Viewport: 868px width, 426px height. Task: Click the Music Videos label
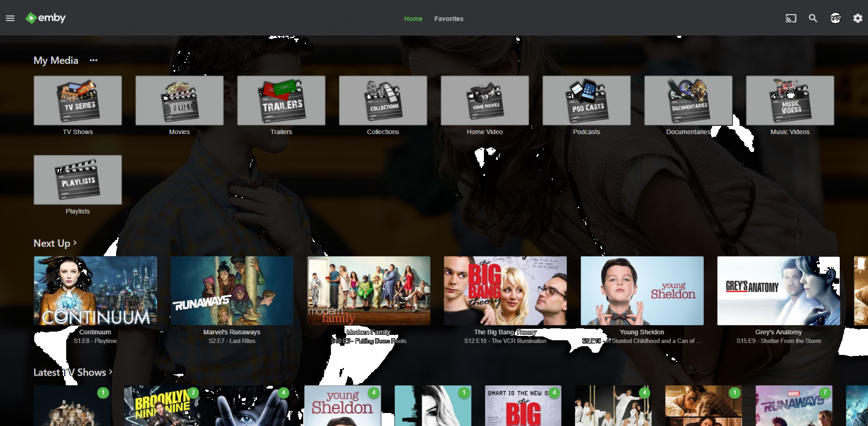point(790,132)
